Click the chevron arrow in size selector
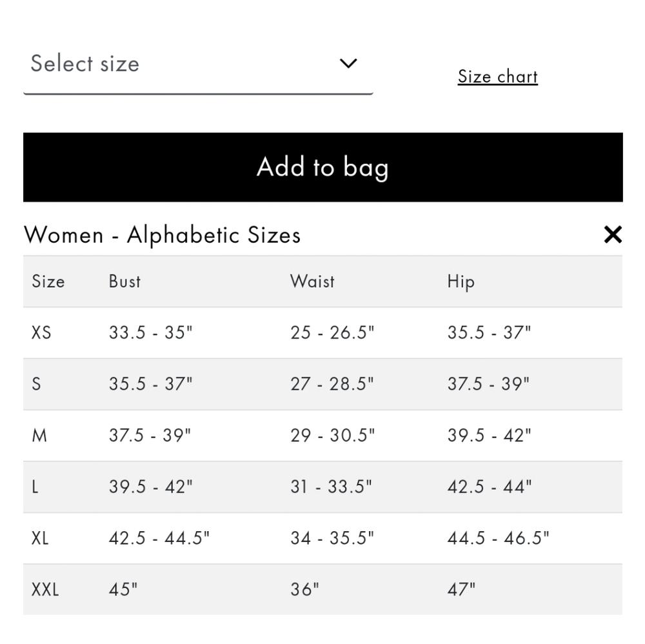 click(x=348, y=63)
